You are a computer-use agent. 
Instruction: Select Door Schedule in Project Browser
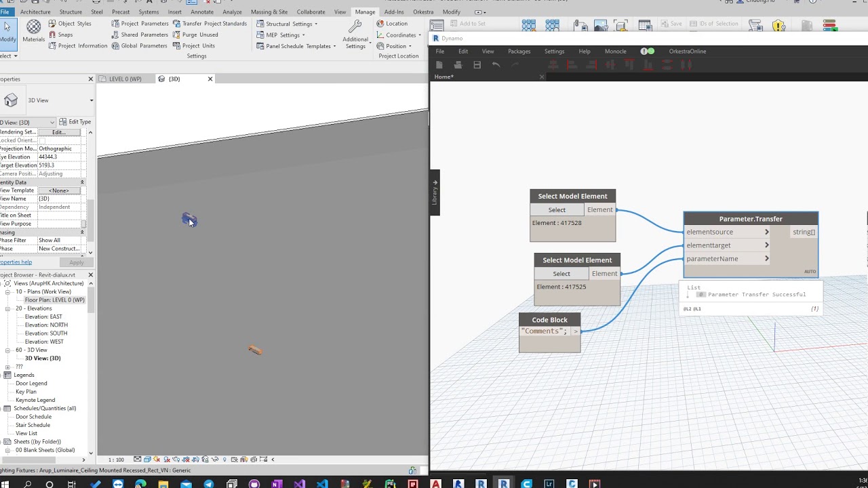(x=33, y=417)
